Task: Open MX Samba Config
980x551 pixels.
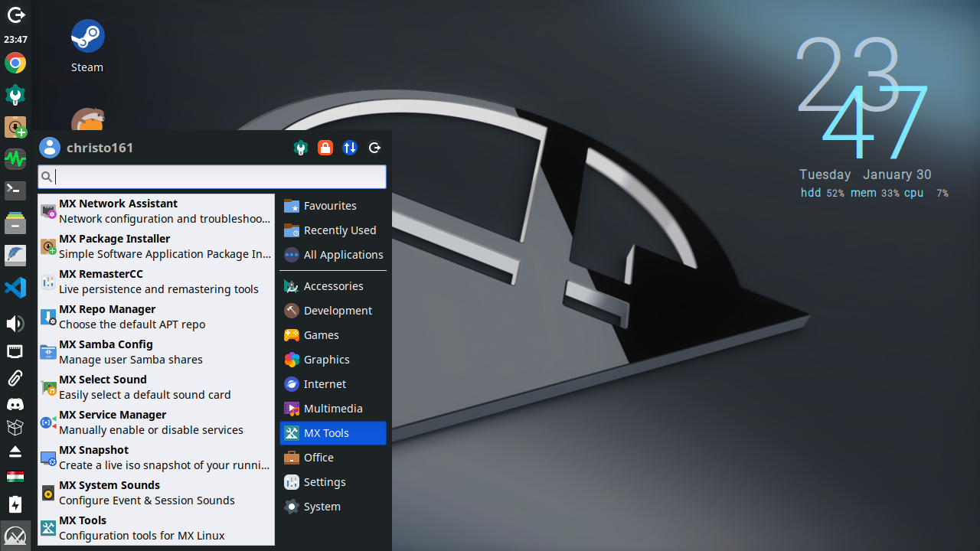Action: click(x=156, y=352)
